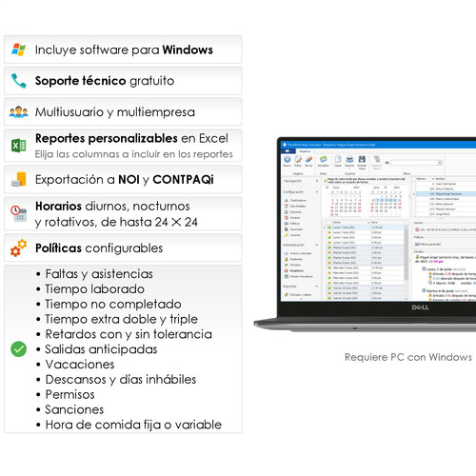Click the orange gears icon beside Políticas configurables

point(18,248)
